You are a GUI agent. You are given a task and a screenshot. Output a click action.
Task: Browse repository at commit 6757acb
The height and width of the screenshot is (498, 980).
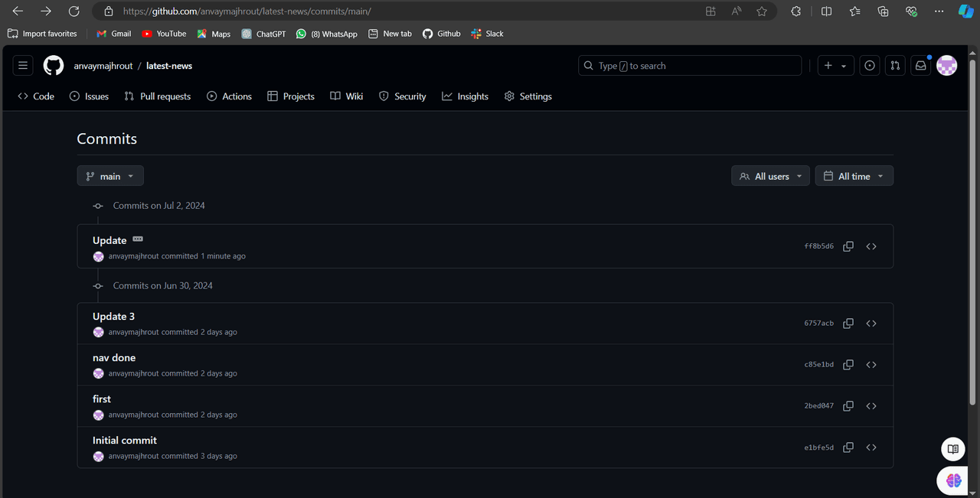(871, 324)
